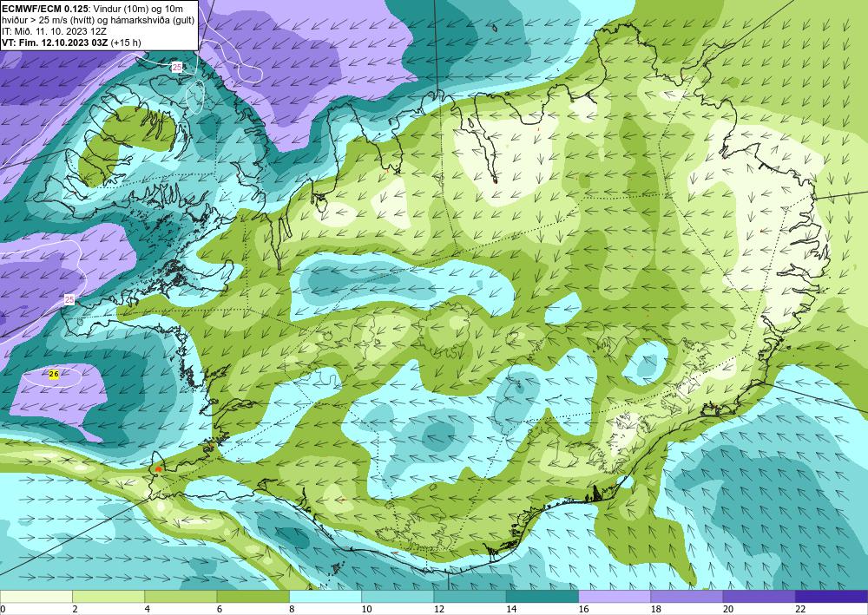
Task: Click the 18–20 m/s medium purple legend swatch
Action: 687,596
